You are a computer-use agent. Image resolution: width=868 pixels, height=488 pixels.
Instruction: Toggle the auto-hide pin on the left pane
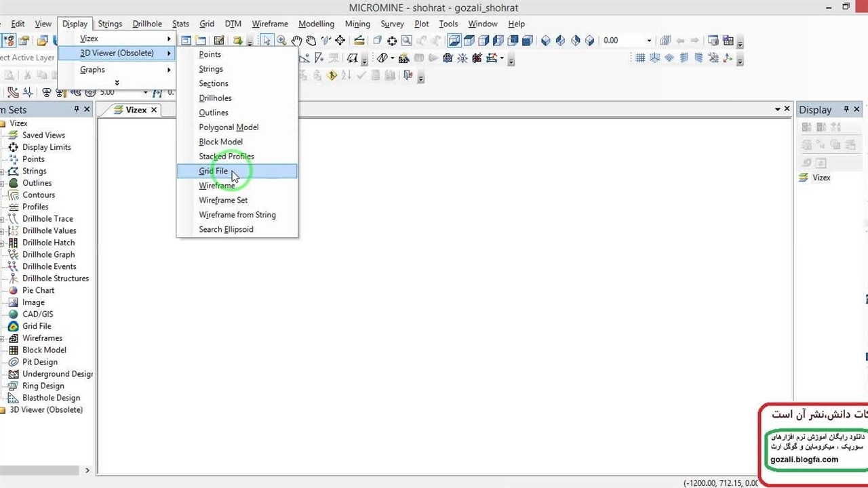(77, 109)
